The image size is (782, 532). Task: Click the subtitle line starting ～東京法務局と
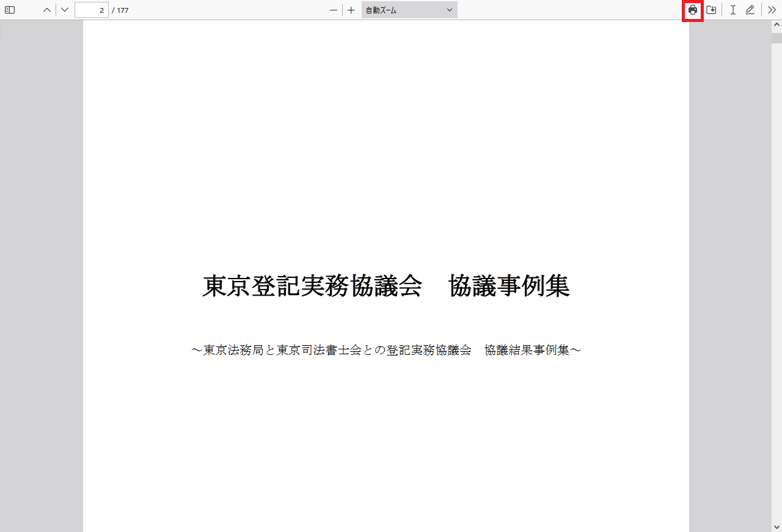(386, 350)
